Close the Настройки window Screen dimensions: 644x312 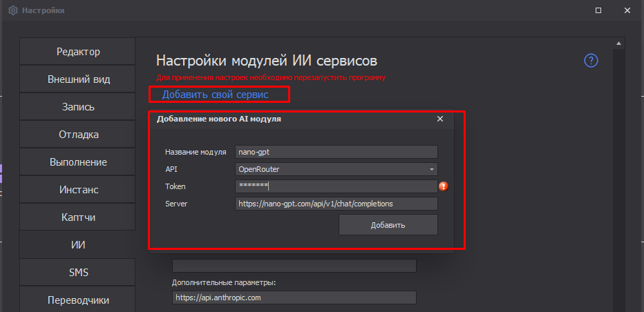(627, 10)
